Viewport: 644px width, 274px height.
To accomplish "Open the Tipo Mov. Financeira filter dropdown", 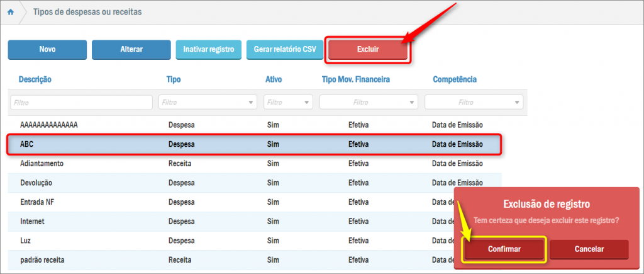I will (369, 102).
